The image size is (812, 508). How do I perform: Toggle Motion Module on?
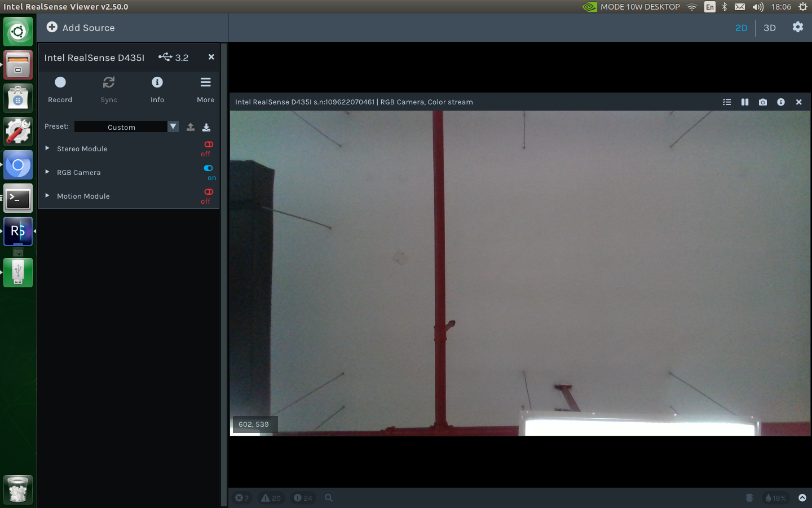(208, 192)
